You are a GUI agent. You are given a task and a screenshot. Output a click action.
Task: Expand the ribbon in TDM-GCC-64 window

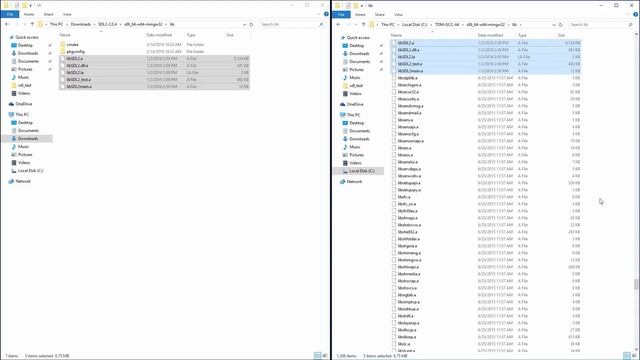click(x=629, y=14)
